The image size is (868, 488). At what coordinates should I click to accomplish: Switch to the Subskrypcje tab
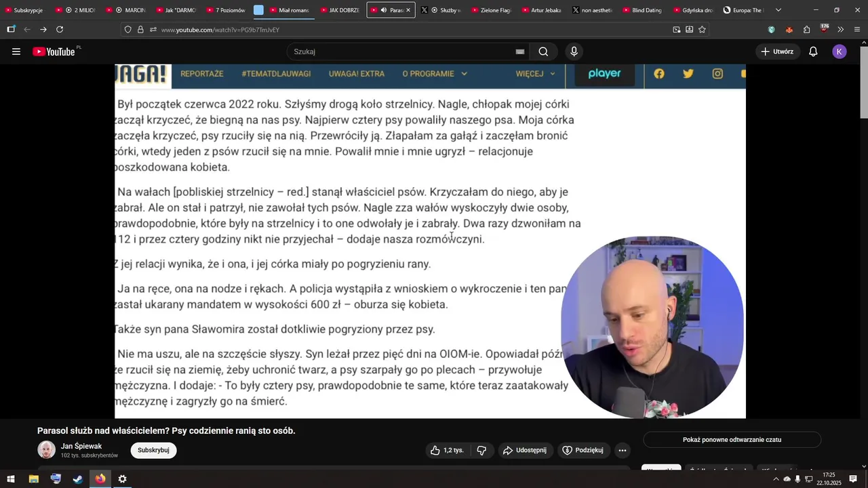25,10
